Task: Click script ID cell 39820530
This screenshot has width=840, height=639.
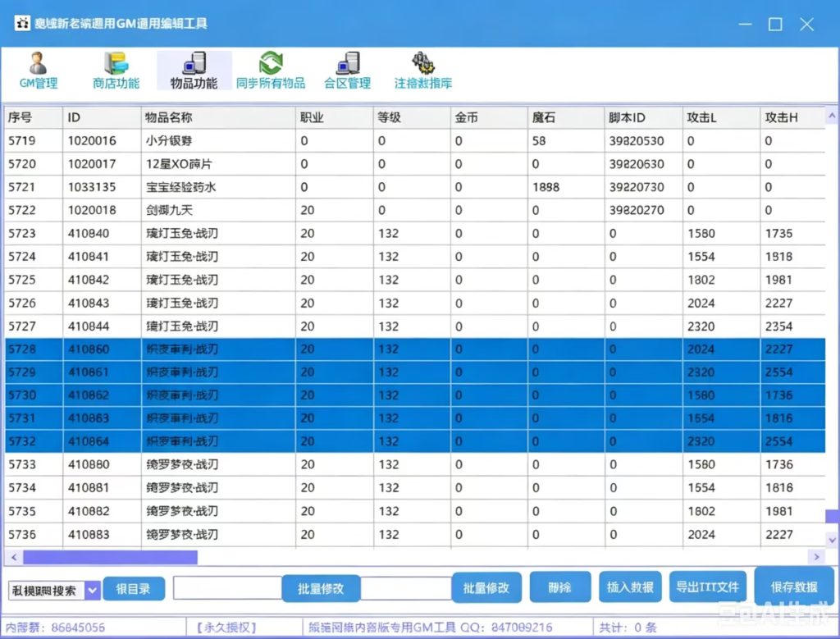Action: [x=643, y=141]
